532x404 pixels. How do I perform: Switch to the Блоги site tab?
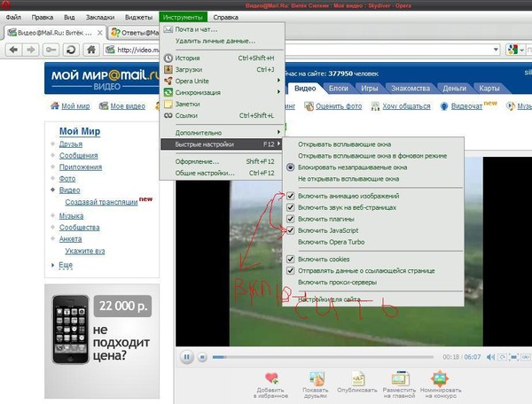pyautogui.click(x=339, y=89)
